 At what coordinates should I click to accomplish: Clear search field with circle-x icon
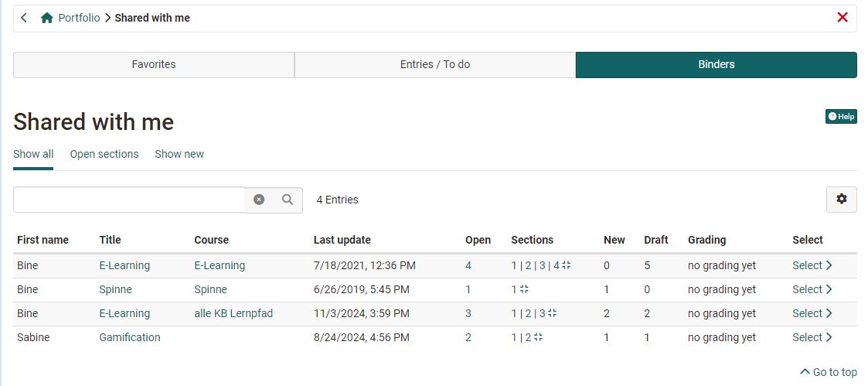(259, 200)
